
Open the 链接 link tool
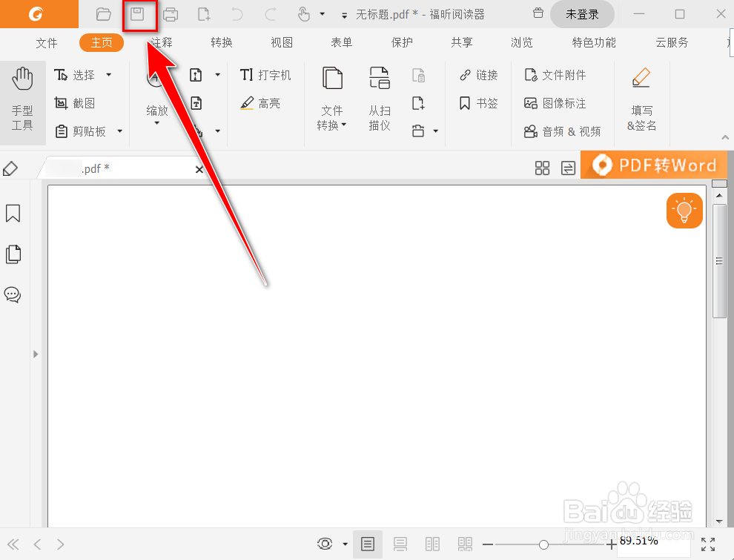pos(478,75)
